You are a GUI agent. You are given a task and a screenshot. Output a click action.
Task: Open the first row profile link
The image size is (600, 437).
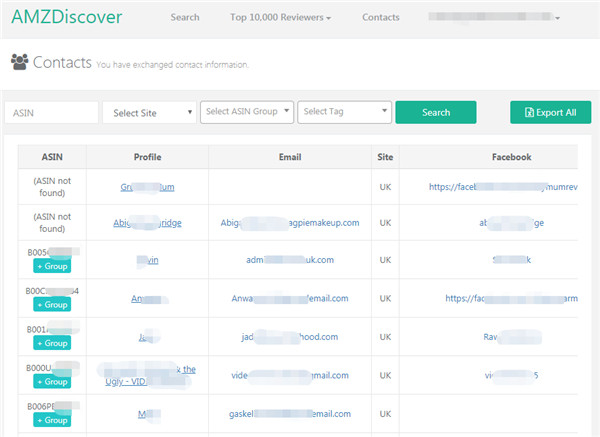[147, 186]
